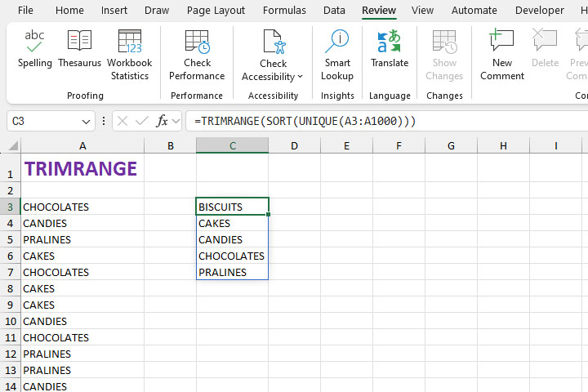This screenshot has height=392, width=588.
Task: Select cell C3 containing BISCUITS
Action: click(233, 207)
